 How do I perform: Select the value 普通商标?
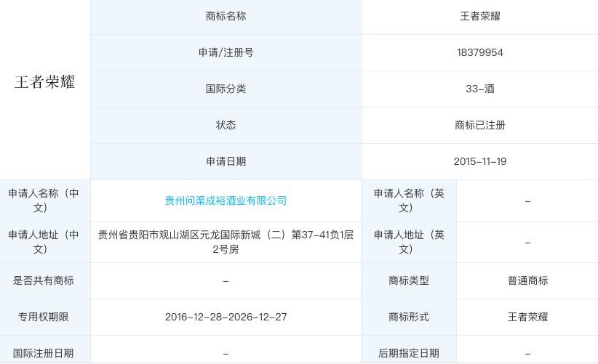(527, 281)
